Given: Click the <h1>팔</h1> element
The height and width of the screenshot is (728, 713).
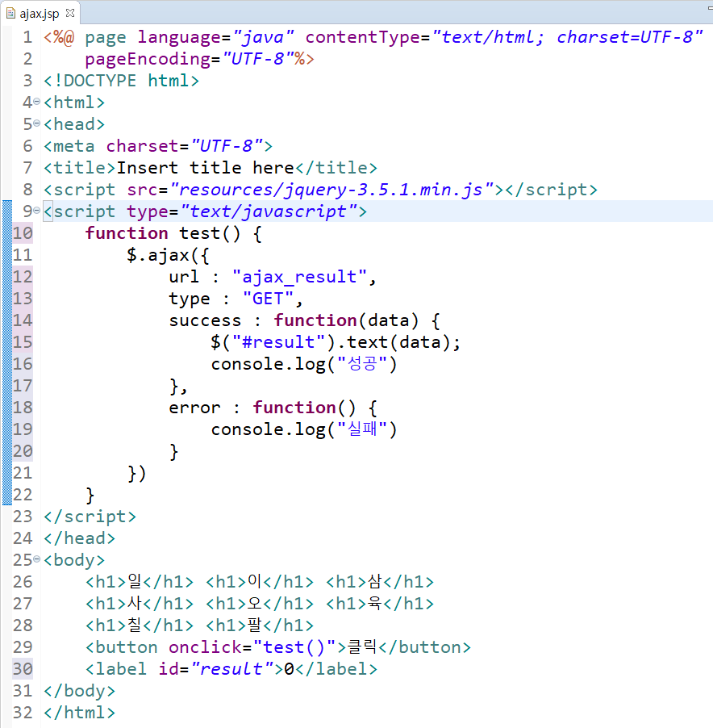Looking at the screenshot, I should tap(260, 625).
